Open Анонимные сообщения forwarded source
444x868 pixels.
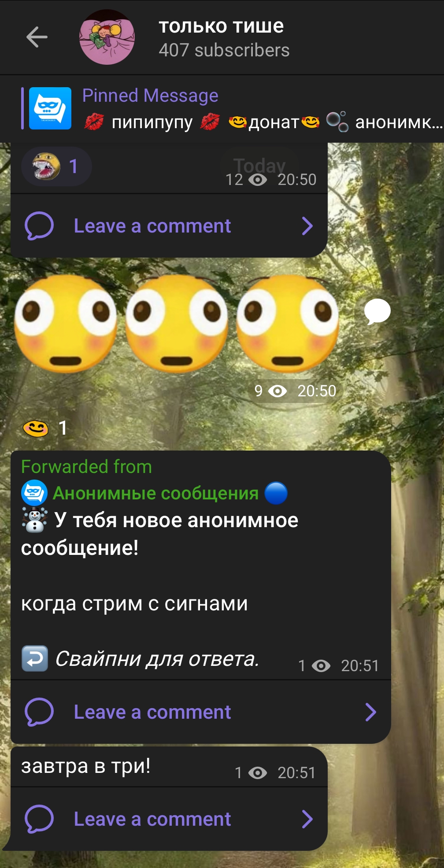[x=155, y=493]
